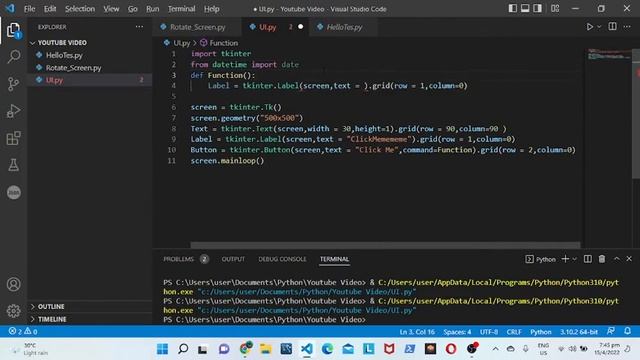The width and height of the screenshot is (640, 360).
Task: Open Rotate_Screen.py in the explorer
Action: pos(90,68)
